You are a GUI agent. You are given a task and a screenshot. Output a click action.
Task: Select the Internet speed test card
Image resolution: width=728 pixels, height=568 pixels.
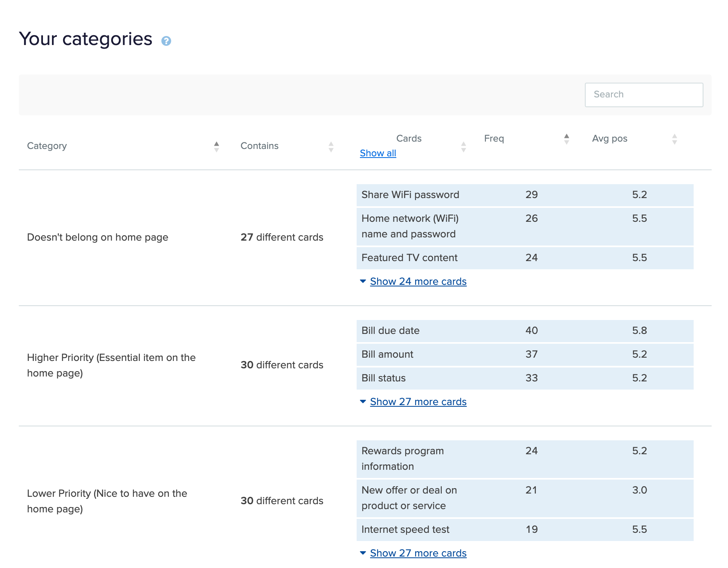click(x=525, y=530)
